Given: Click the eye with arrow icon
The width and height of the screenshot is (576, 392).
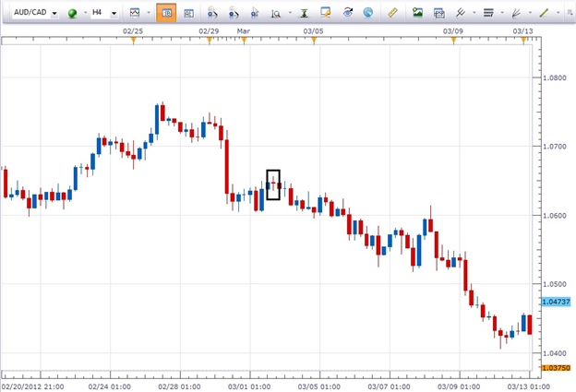Looking at the screenshot, I should tap(347, 13).
